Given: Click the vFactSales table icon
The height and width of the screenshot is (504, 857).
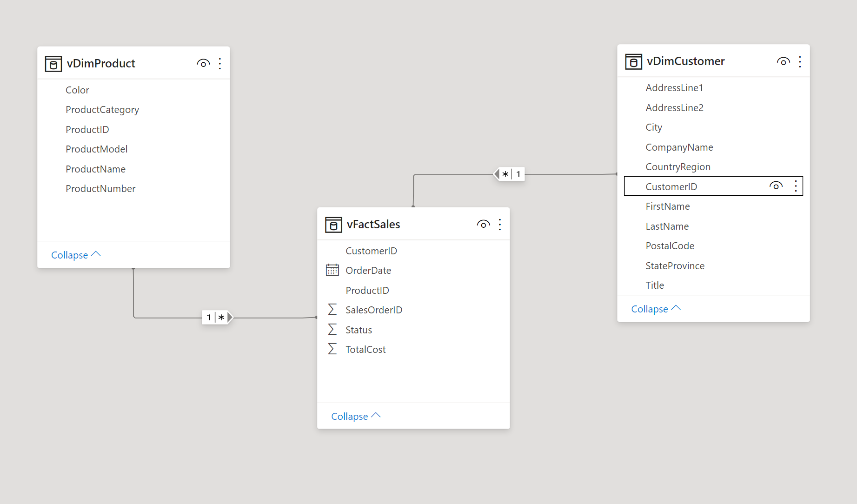Looking at the screenshot, I should click(333, 225).
